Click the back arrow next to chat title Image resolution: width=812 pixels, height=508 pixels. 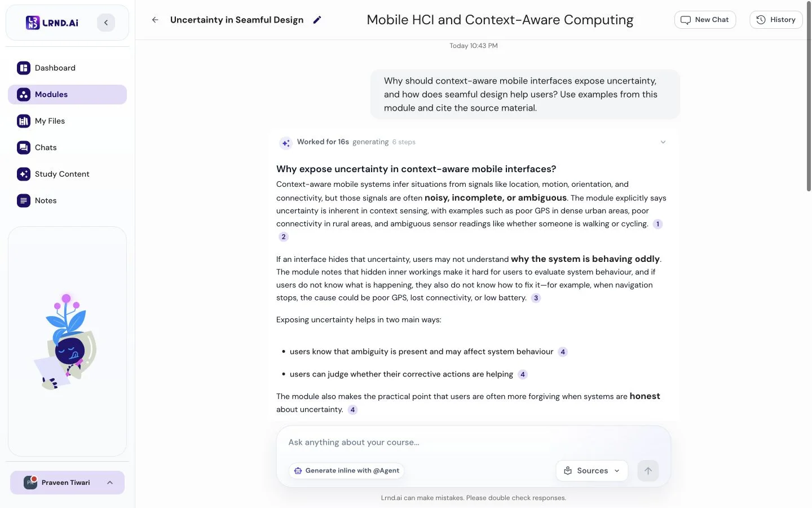click(x=155, y=20)
